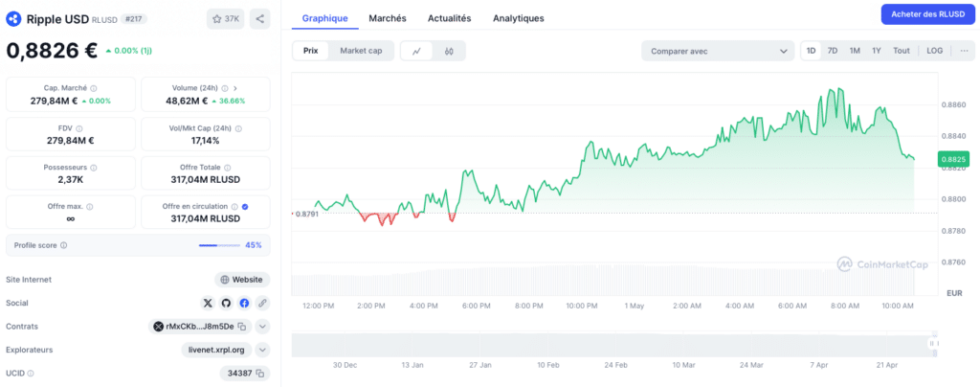Click the #217 rank badge
980x387 pixels.
[x=132, y=19]
